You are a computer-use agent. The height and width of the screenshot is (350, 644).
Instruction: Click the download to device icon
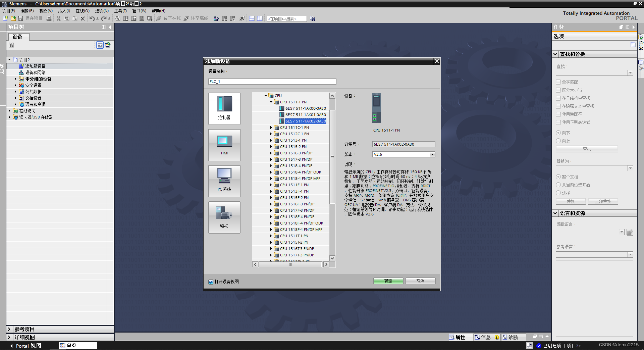[x=126, y=18]
